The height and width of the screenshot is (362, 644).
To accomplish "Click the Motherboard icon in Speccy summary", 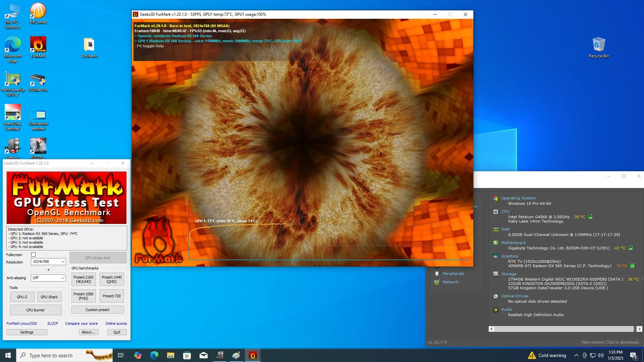I will pos(495,243).
